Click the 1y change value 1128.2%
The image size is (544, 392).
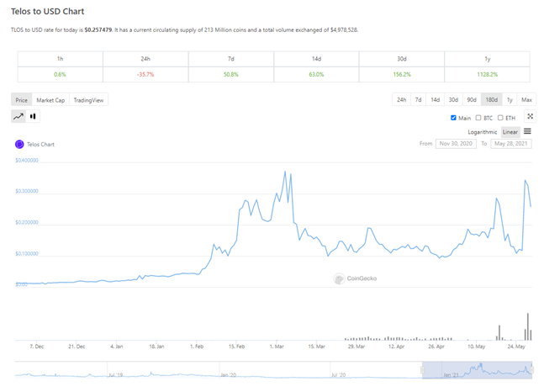coord(487,74)
